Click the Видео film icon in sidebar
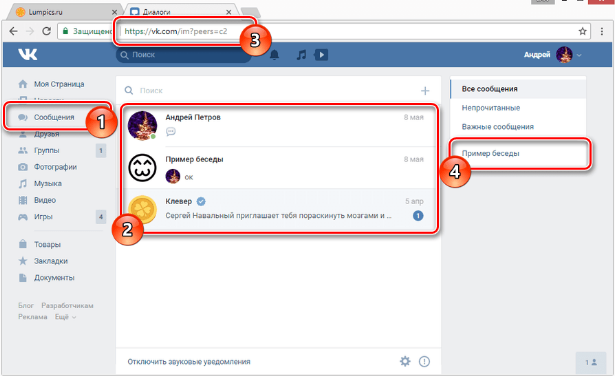615x376 pixels. point(23,200)
